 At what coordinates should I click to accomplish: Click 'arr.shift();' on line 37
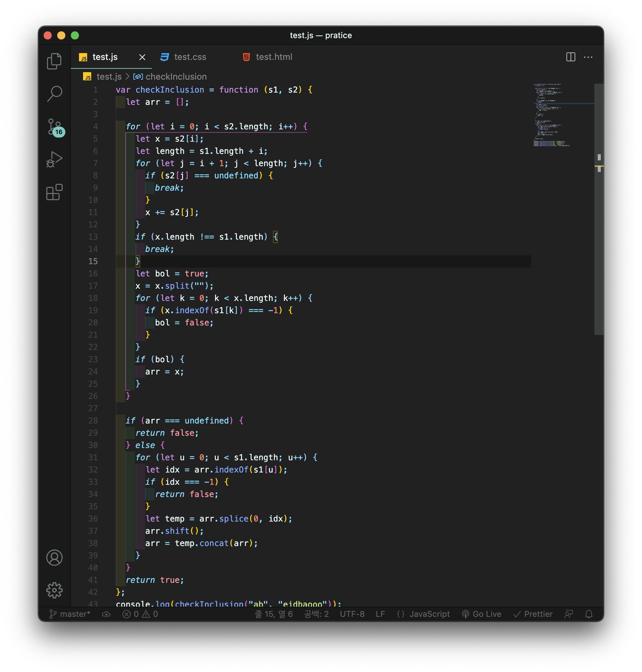[x=175, y=531]
